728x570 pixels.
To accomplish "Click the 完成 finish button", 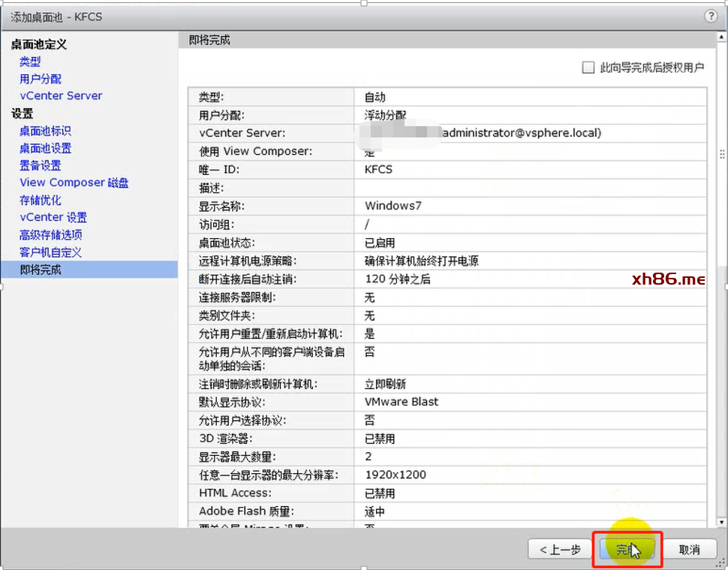I will tap(627, 550).
